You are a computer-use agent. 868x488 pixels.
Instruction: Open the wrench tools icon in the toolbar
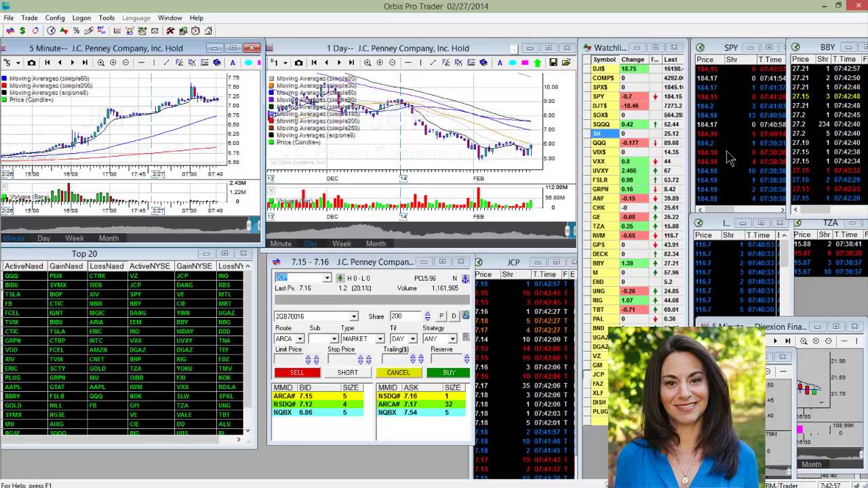(170, 30)
